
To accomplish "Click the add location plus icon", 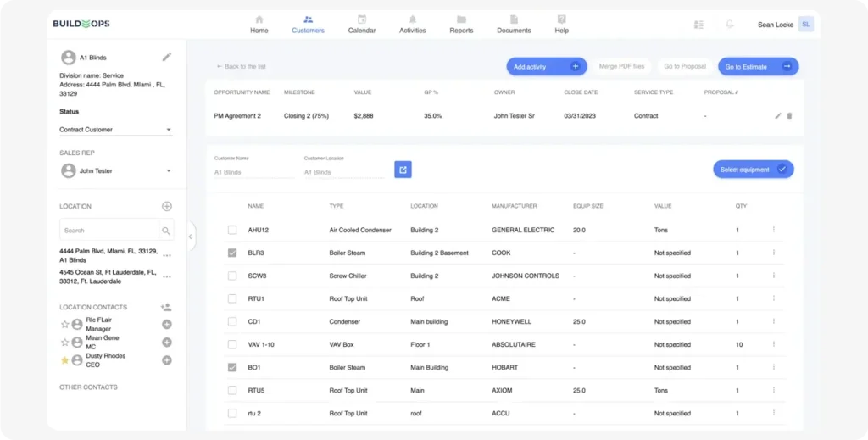I will pos(167,206).
